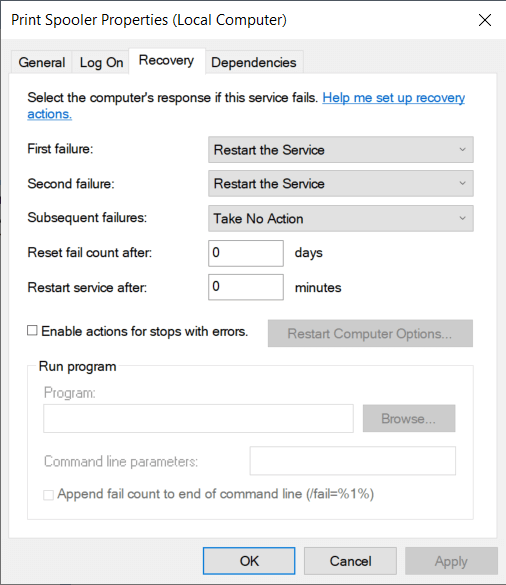Select the Recovery tab
Image resolution: width=506 pixels, height=585 pixels.
pyautogui.click(x=166, y=60)
